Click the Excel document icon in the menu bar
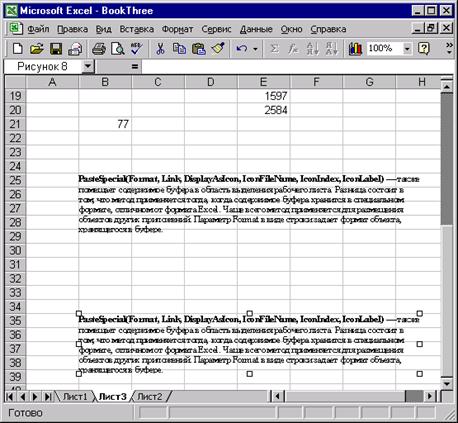 15,29
